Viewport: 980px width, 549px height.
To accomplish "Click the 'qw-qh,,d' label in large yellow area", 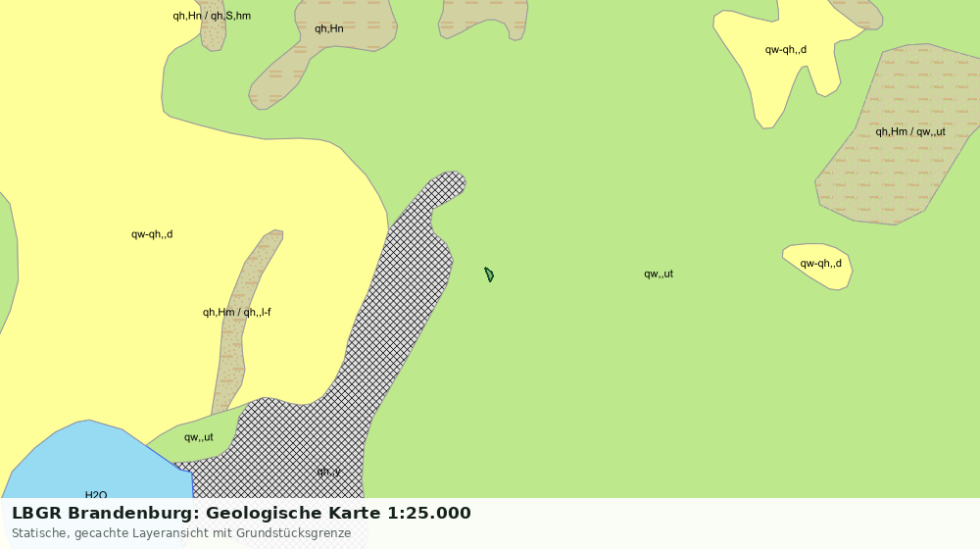I will 152,234.
